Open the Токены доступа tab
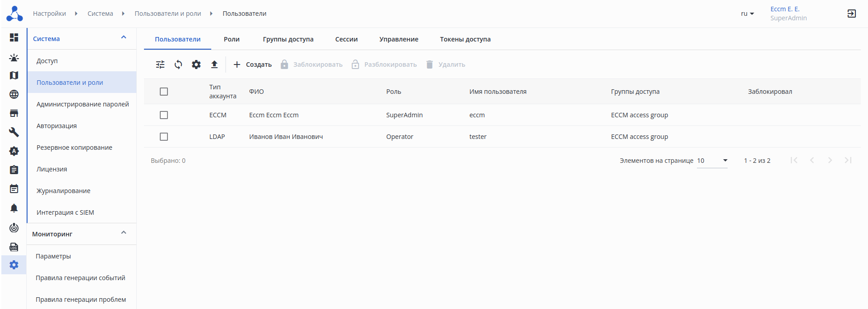Viewport: 868px width, 309px height. [465, 39]
